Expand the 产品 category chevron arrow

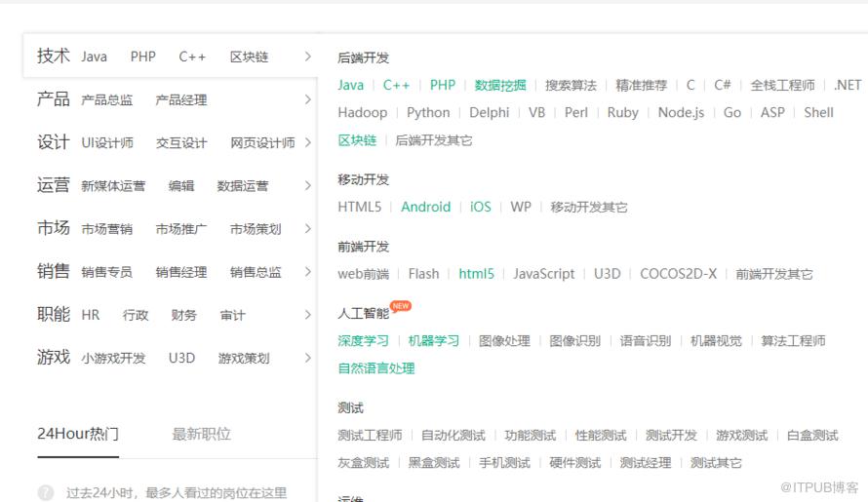pos(308,99)
